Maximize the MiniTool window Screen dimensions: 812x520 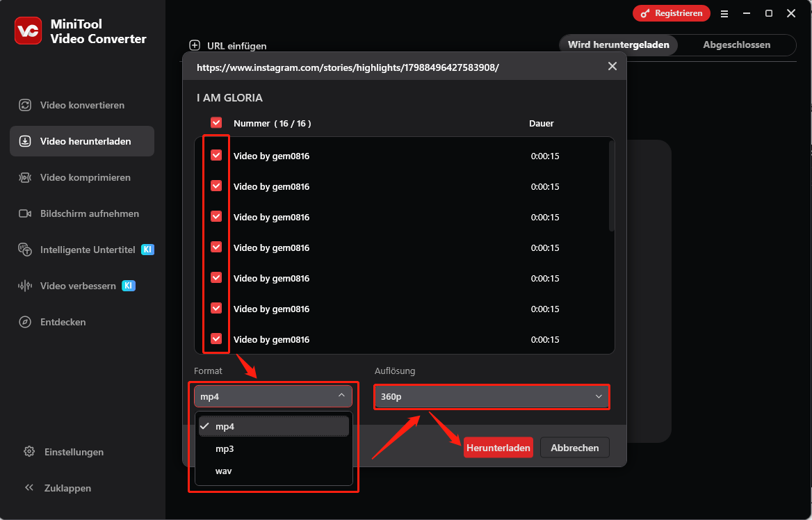(769, 13)
